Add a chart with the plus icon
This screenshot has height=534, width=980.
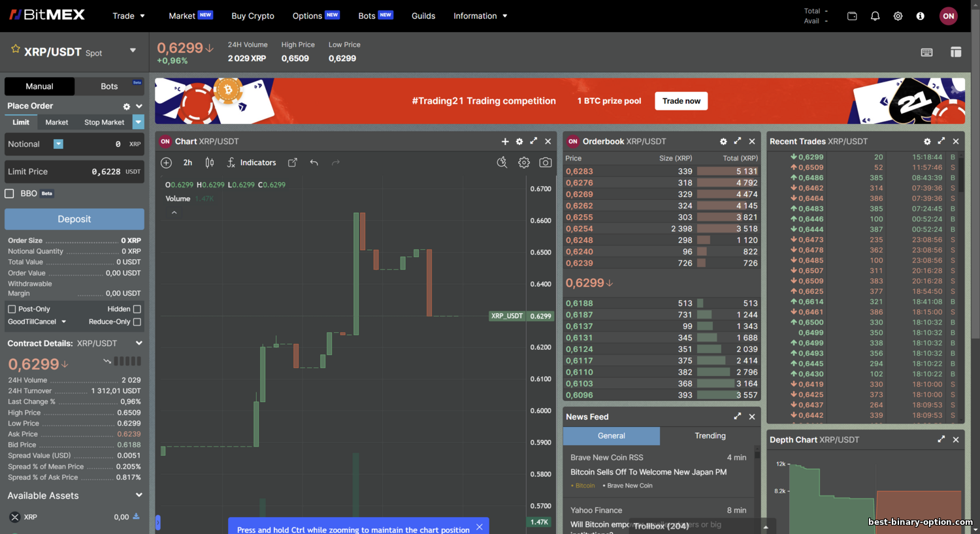505,141
